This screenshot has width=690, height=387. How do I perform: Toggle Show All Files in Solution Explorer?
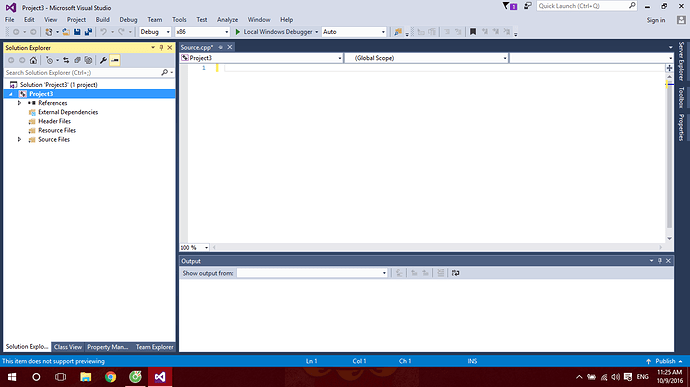tap(88, 60)
